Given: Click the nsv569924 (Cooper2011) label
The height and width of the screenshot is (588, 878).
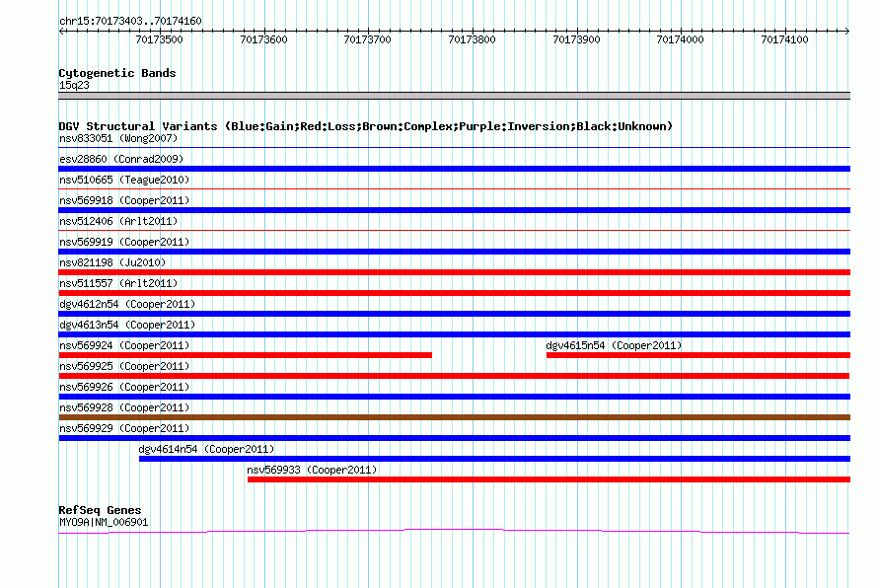Looking at the screenshot, I should point(124,345).
